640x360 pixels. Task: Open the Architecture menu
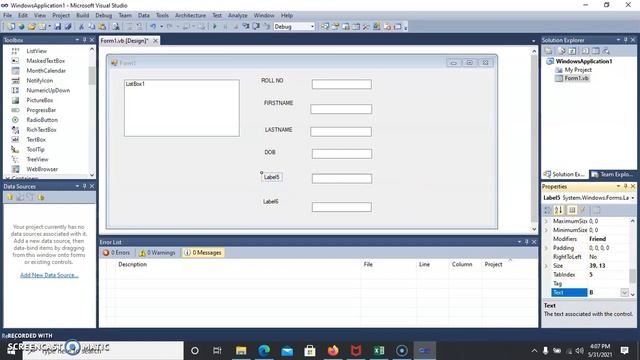tap(190, 16)
